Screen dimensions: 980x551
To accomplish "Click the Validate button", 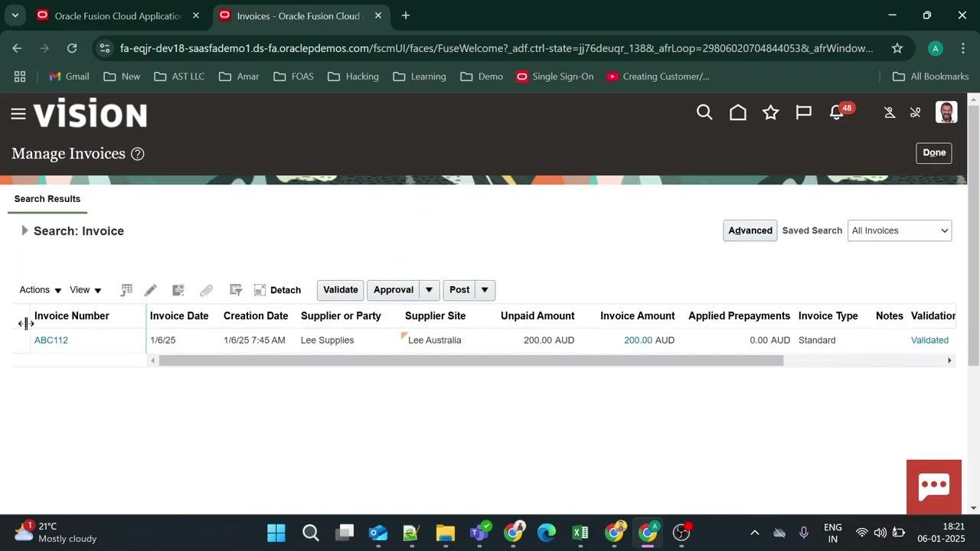I will click(x=341, y=290).
